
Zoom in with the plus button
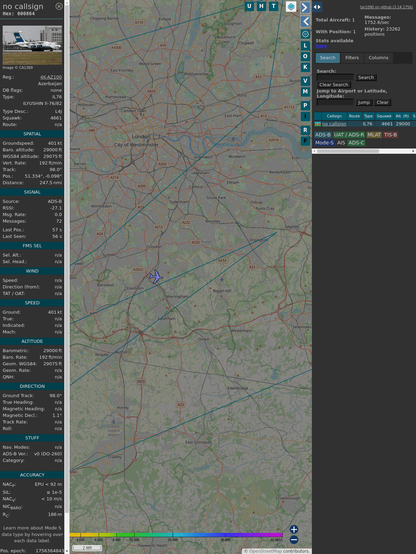click(294, 529)
